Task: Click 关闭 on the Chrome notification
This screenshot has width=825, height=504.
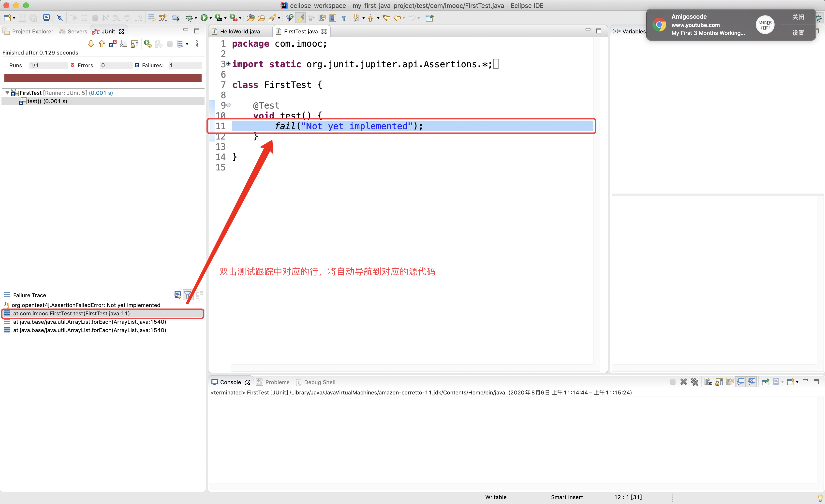Action: [798, 17]
